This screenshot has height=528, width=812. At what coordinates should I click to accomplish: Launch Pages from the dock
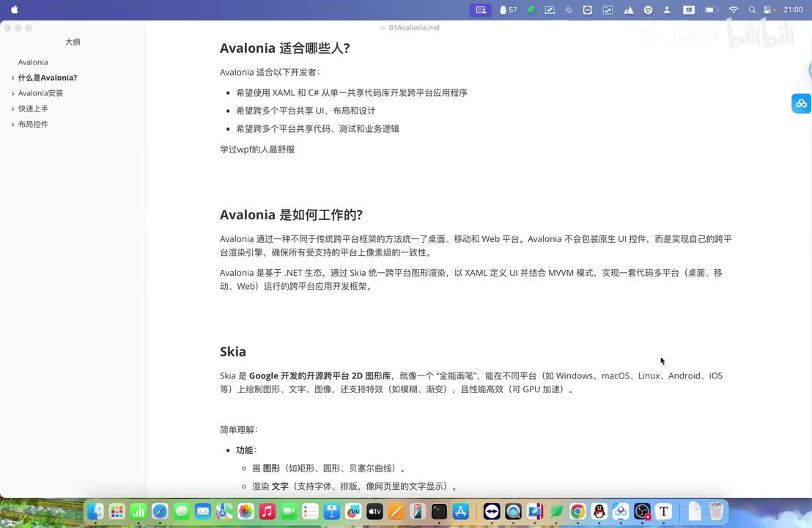[396, 512]
